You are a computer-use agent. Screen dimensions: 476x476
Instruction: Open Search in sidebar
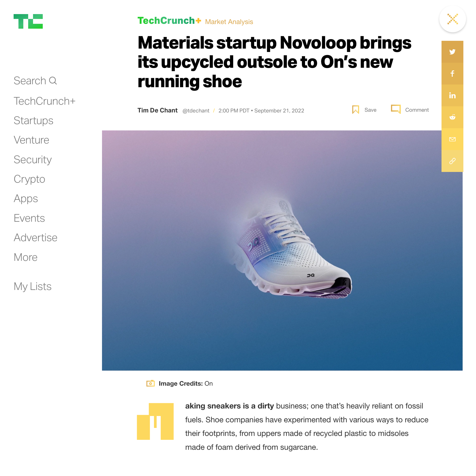tap(35, 81)
